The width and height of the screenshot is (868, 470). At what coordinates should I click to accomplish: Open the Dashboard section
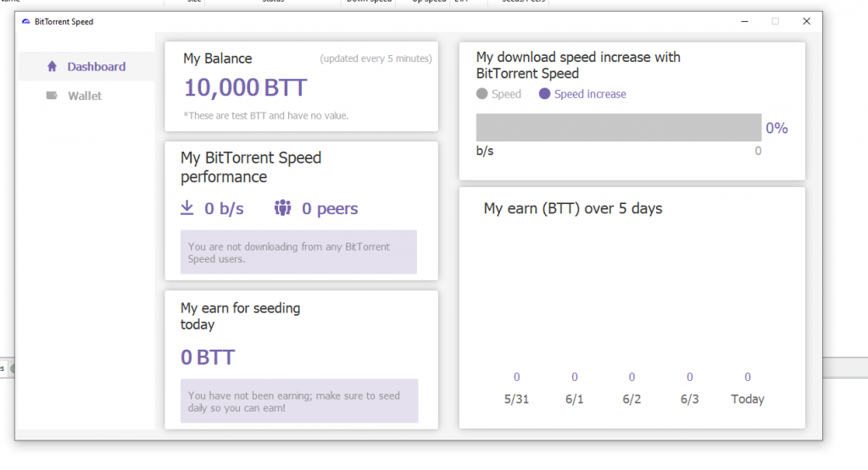pyautogui.click(x=86, y=66)
